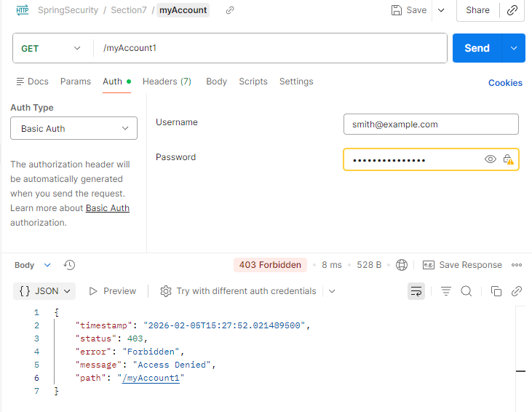Viewport: 532px width, 412px height.
Task: Switch to the Body request tab
Action: pyautogui.click(x=216, y=82)
